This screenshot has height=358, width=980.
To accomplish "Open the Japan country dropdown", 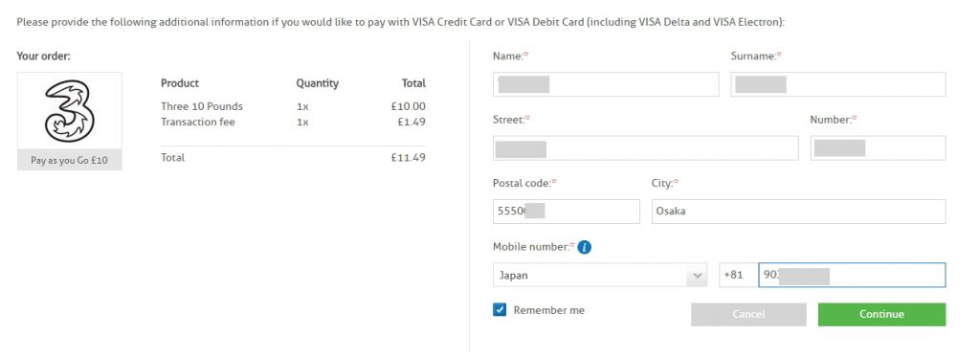I will click(600, 275).
